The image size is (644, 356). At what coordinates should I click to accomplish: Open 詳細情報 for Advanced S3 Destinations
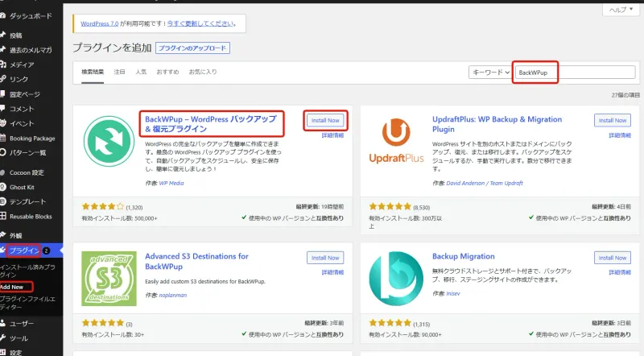tap(332, 272)
